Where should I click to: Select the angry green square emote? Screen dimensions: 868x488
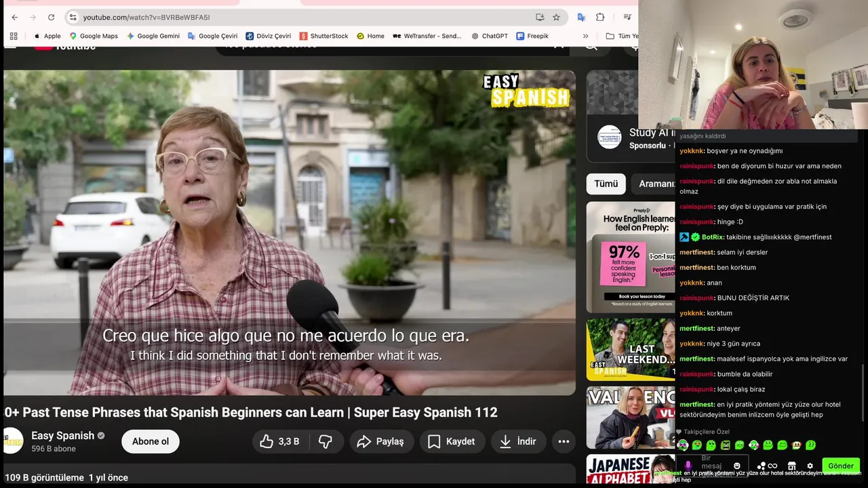[x=725, y=445]
